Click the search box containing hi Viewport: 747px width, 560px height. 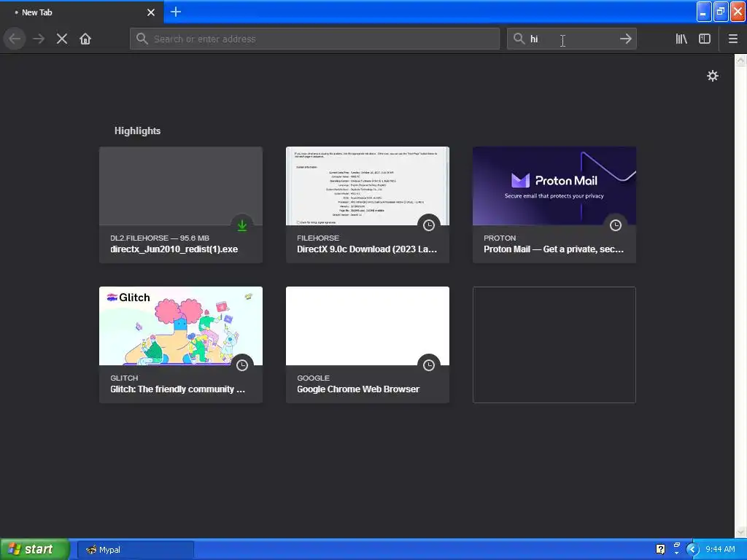click(571, 39)
